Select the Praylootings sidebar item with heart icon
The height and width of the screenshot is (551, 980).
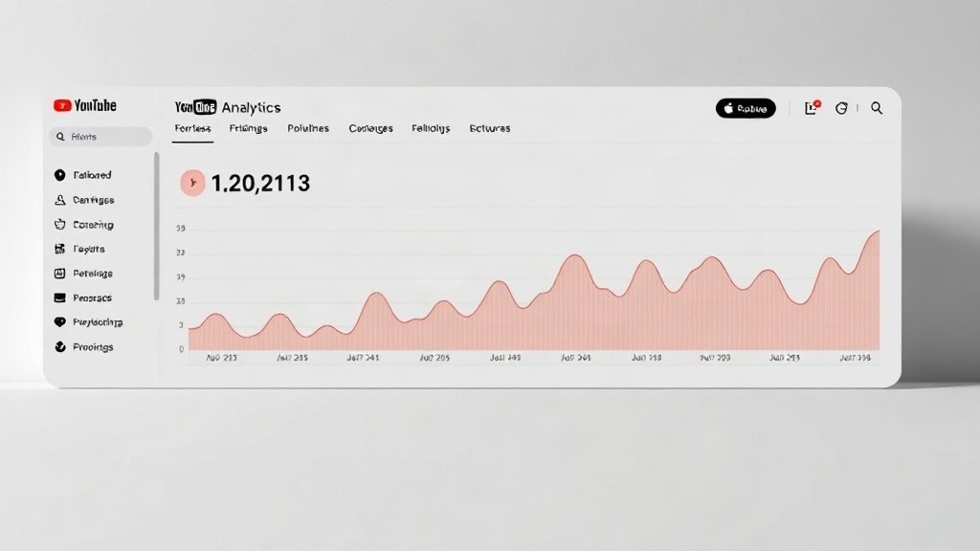click(x=88, y=322)
